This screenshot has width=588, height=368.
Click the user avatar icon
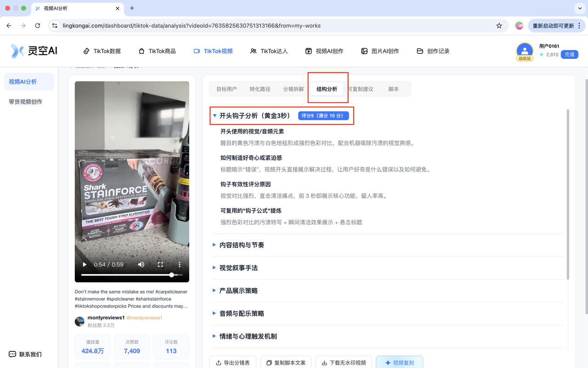[525, 51]
